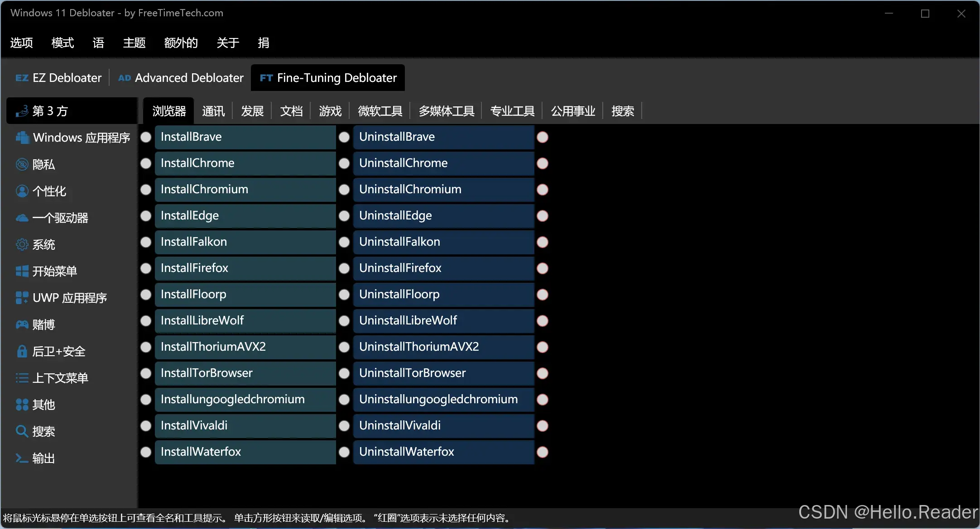Click the 系统 gear icon in sidebar
Screen dimensions: 980x529
(x=22, y=245)
